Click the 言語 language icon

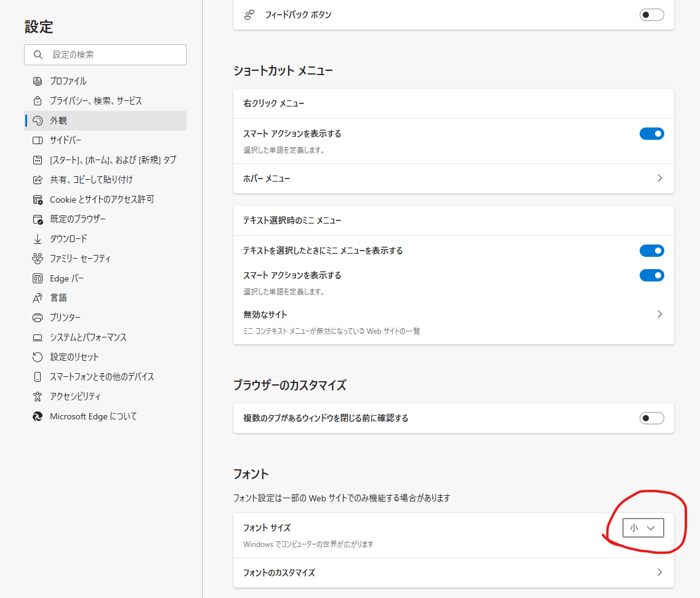[x=38, y=298]
